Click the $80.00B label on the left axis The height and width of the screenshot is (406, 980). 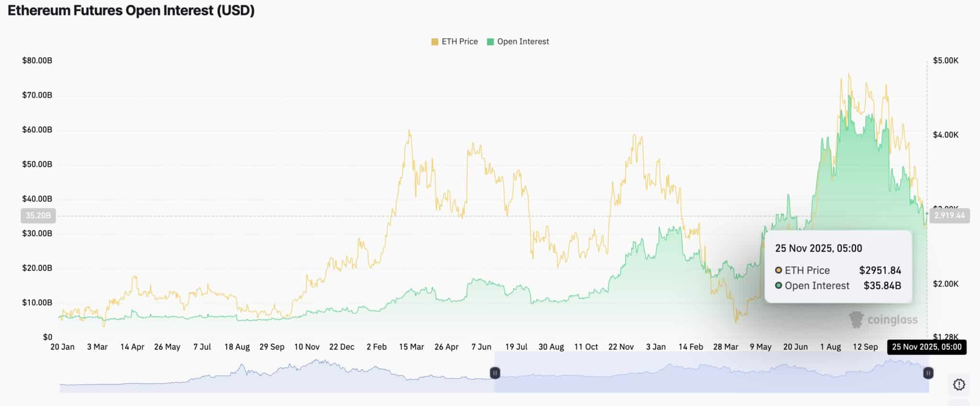click(x=37, y=61)
